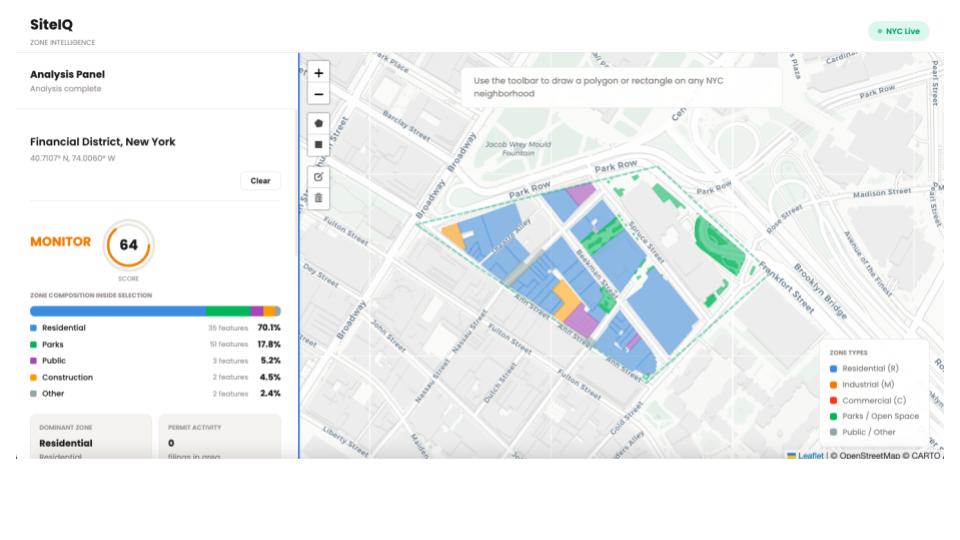Click the Public / Other legend entry
960x540 pixels.
(862, 432)
